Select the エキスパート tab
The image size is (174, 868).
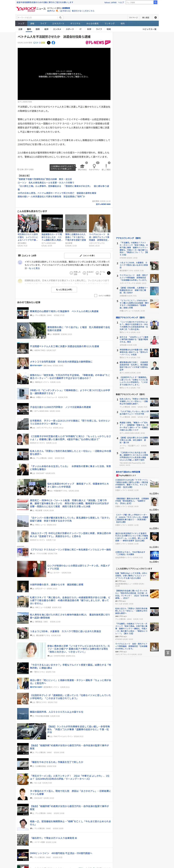[x=58, y=24]
